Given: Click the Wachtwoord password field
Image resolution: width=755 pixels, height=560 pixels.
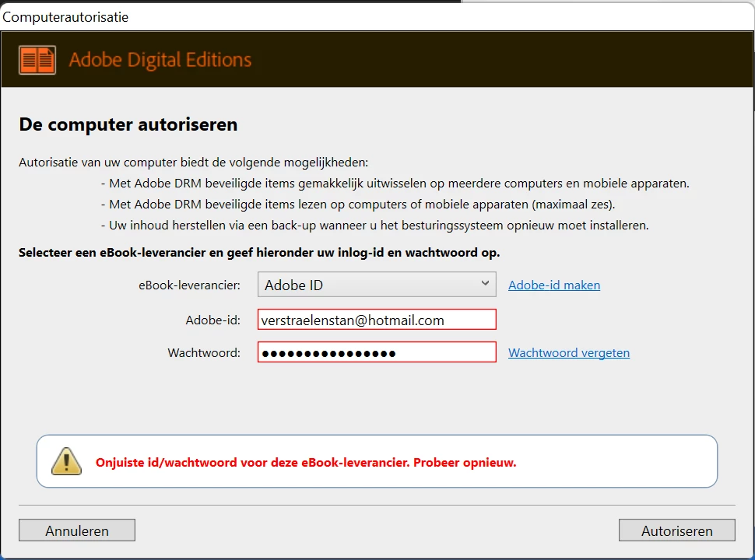Looking at the screenshot, I should click(x=377, y=352).
